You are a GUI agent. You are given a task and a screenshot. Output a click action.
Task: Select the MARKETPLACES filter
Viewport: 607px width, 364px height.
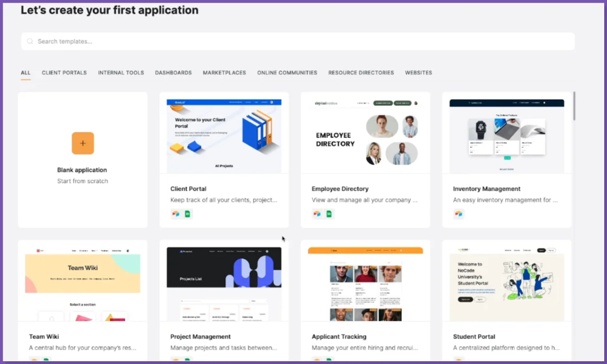click(x=224, y=73)
